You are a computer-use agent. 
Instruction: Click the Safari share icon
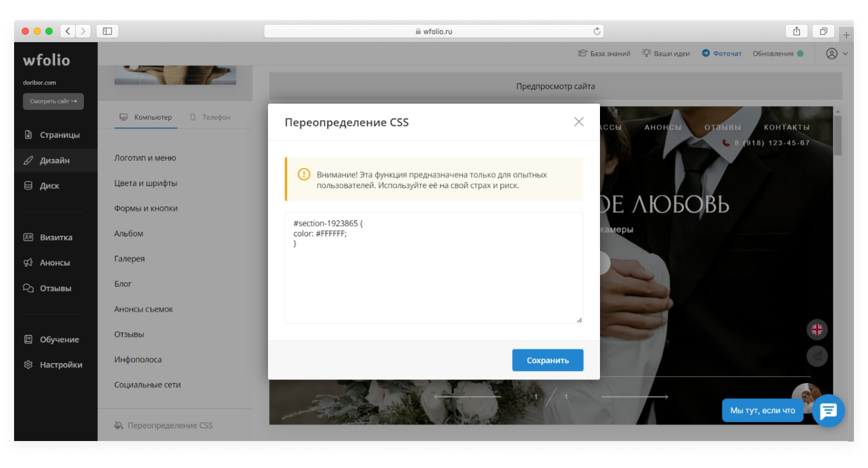(796, 31)
